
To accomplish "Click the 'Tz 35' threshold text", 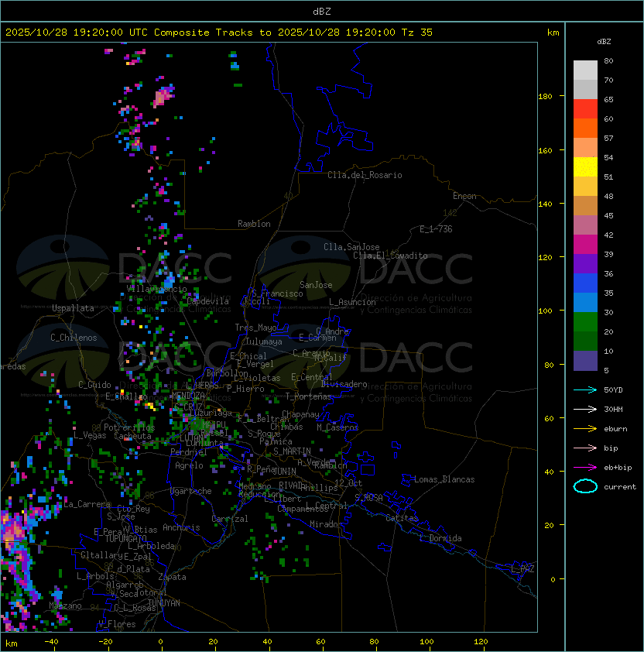I will point(417,33).
